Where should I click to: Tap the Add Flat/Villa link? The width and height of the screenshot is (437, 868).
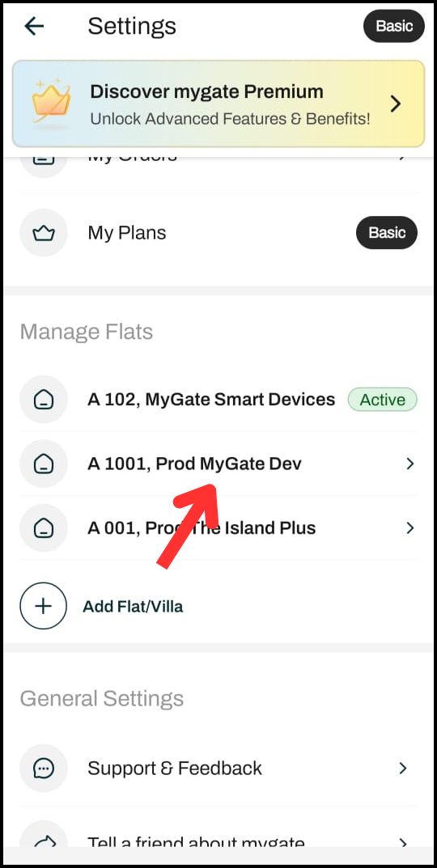point(133,607)
